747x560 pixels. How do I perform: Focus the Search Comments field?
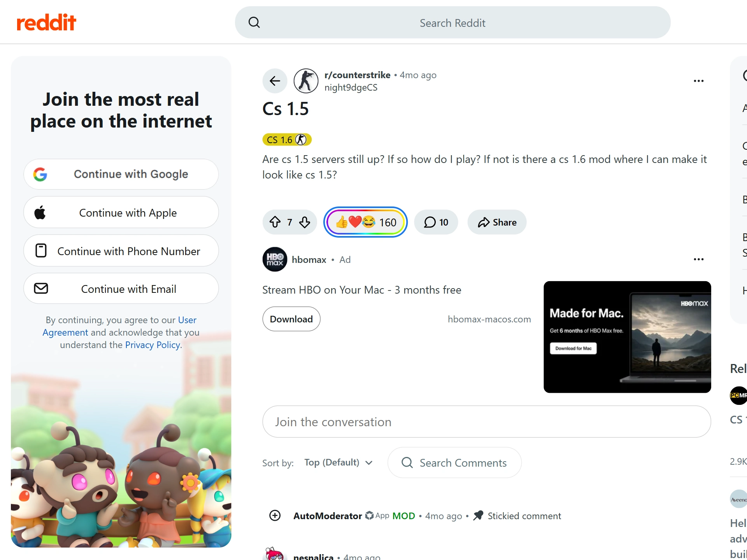454,462
